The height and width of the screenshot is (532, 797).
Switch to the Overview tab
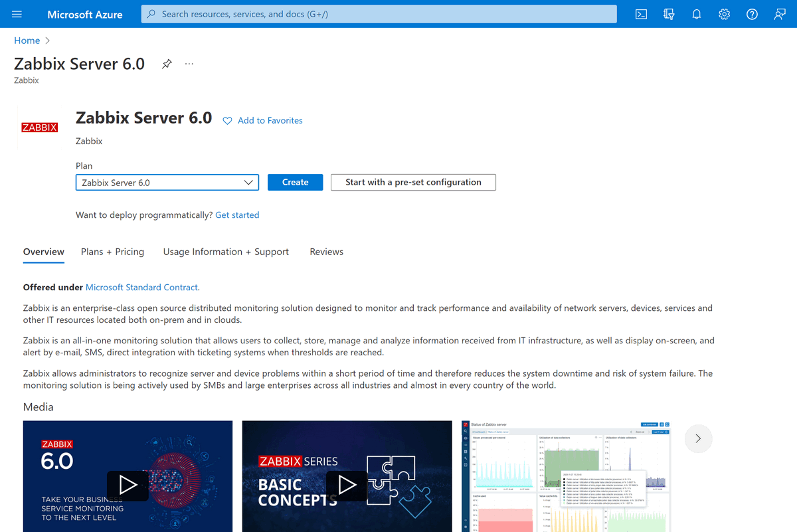point(44,252)
